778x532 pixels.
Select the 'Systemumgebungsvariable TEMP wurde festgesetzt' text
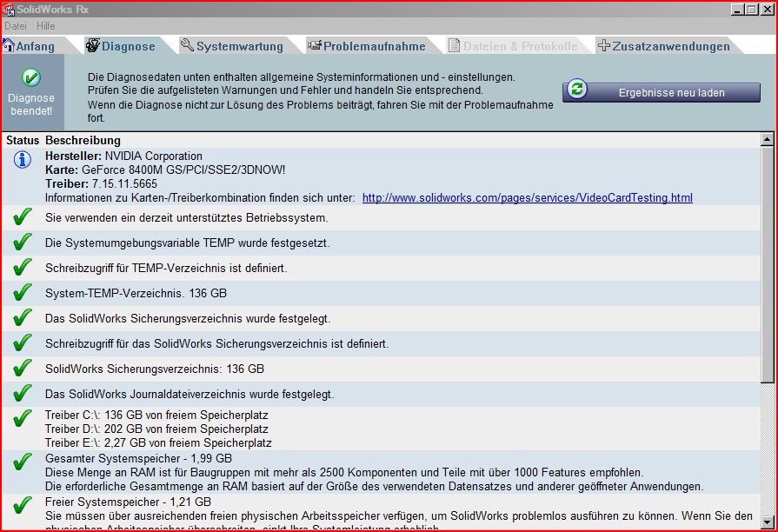188,243
